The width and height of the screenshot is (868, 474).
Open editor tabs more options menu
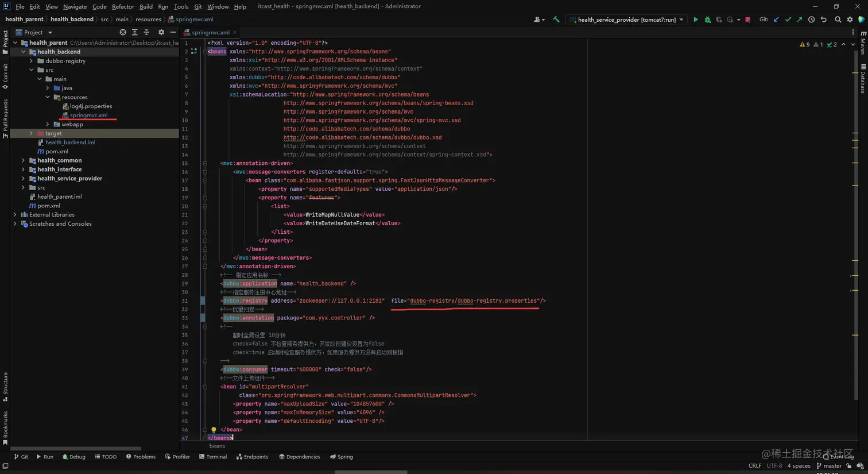(x=853, y=33)
